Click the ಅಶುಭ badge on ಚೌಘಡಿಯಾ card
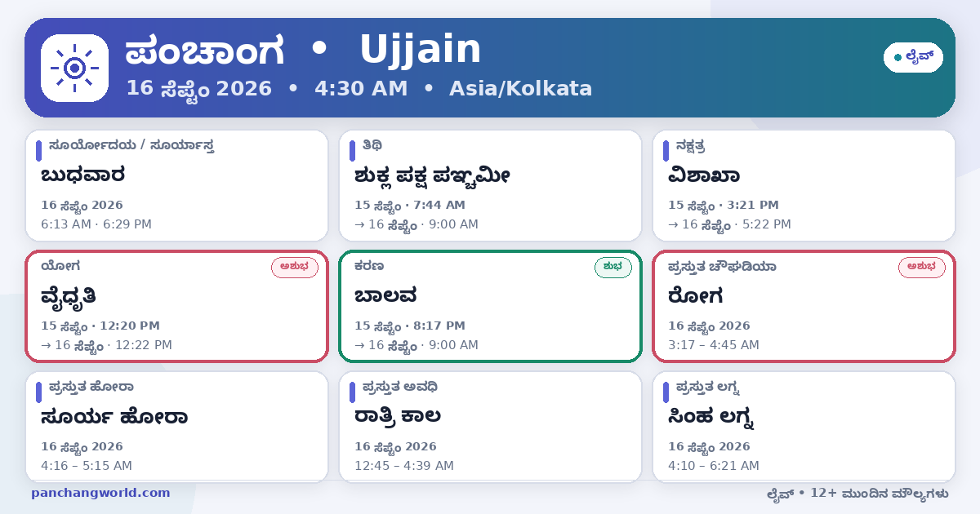The width and height of the screenshot is (980, 514). pyautogui.click(x=922, y=267)
